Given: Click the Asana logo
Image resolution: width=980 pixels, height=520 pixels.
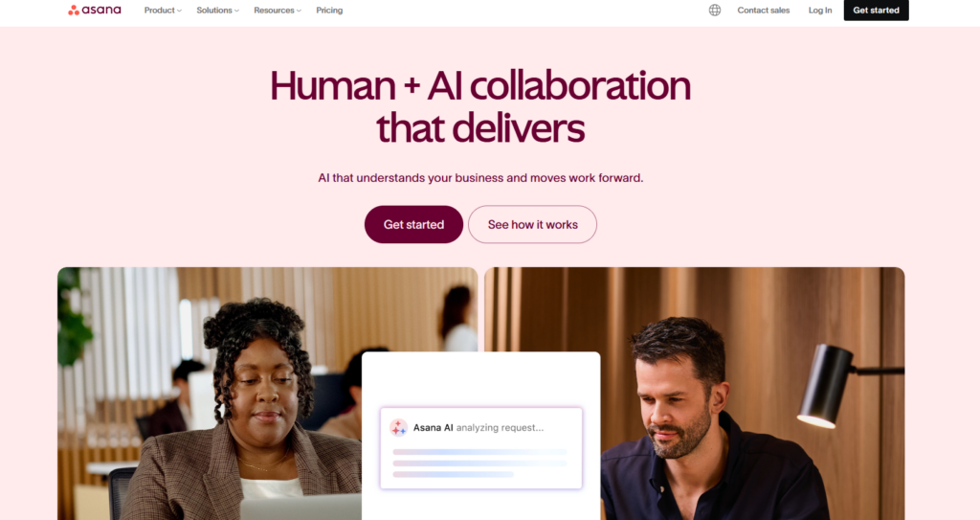Looking at the screenshot, I should coord(95,10).
